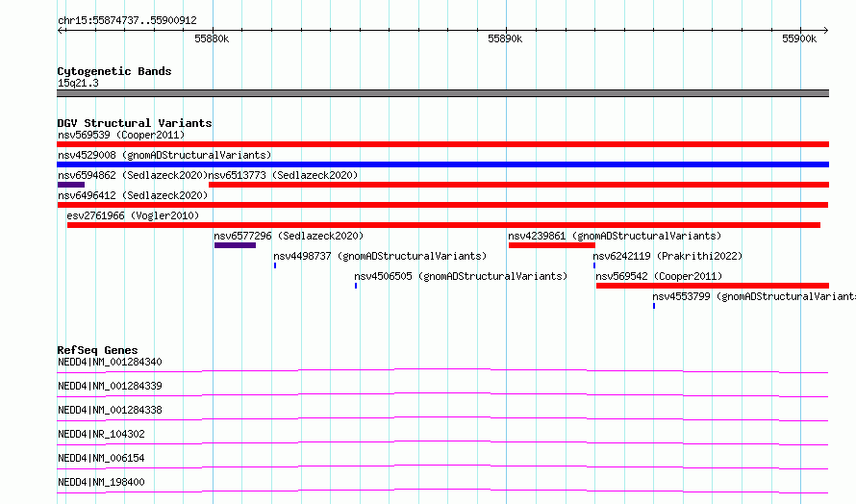Click the RefSeq Genes track title

[97, 350]
